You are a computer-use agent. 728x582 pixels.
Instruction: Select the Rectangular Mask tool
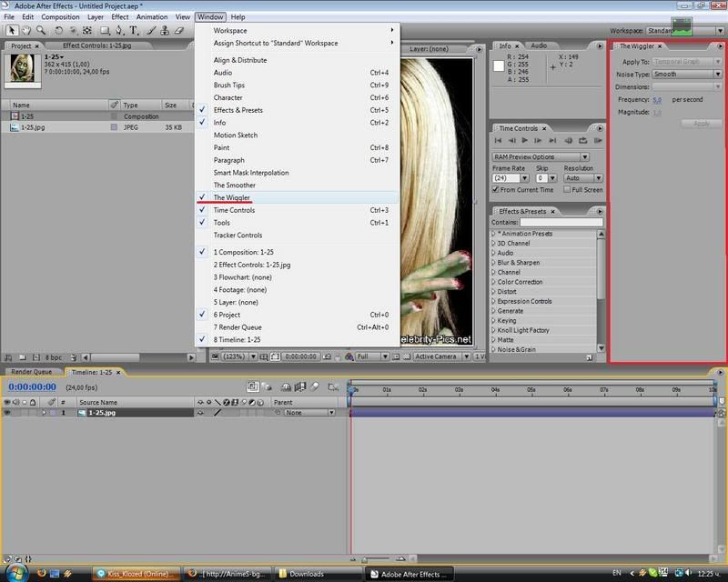click(x=105, y=31)
